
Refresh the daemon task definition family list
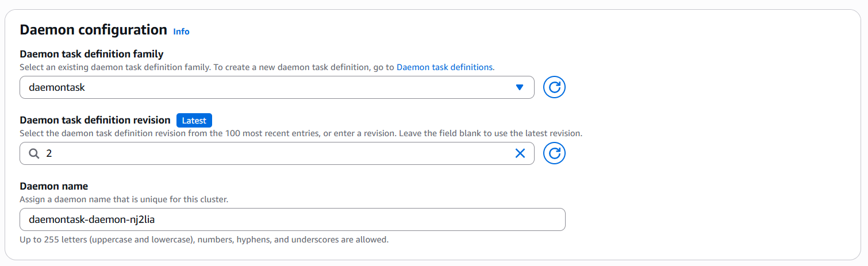pyautogui.click(x=554, y=87)
